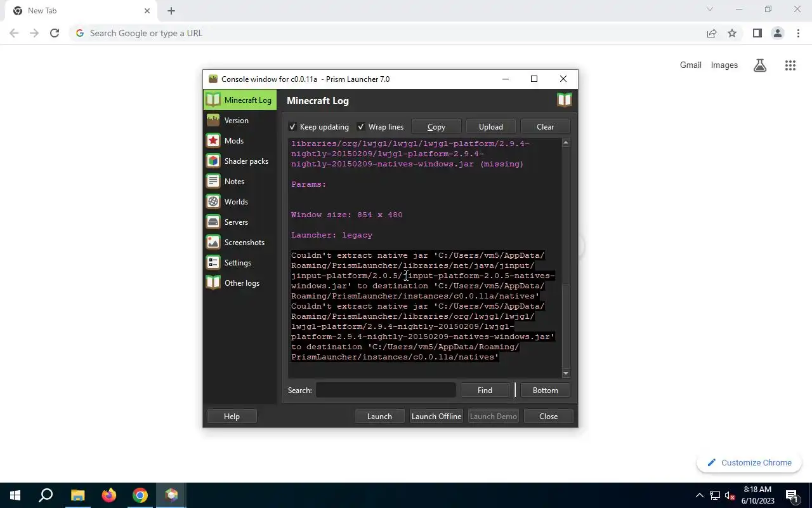Focus the log Search input field
Viewport: 812px width, 508px height.
click(x=386, y=390)
